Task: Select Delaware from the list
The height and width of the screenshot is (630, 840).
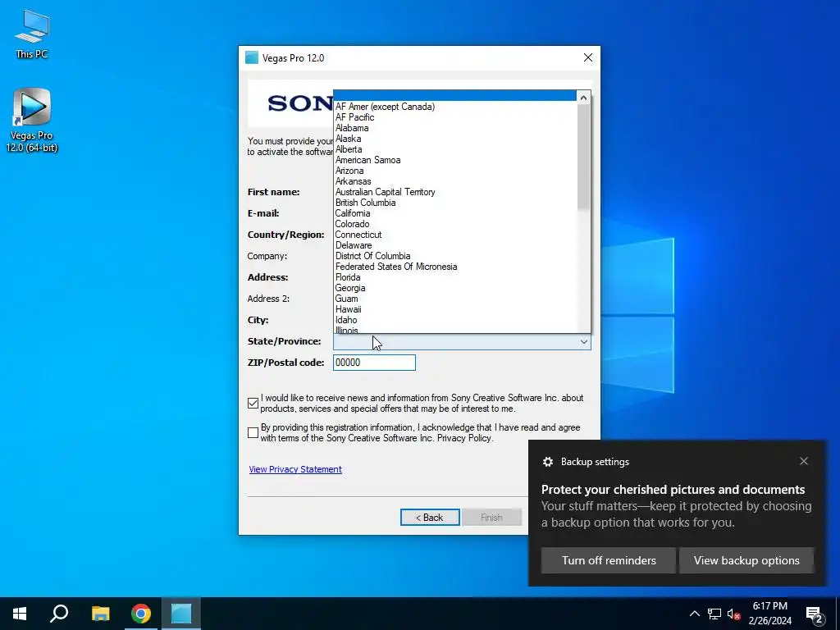Action: 454,245
